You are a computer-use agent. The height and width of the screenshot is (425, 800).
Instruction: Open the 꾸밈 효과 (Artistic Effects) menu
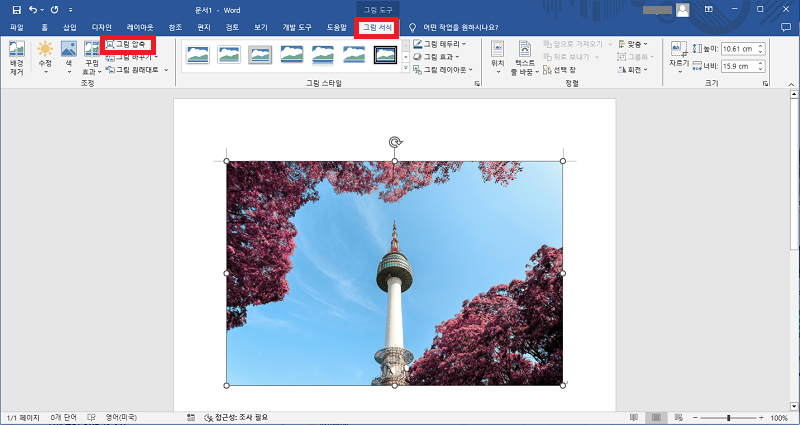pyautogui.click(x=92, y=57)
